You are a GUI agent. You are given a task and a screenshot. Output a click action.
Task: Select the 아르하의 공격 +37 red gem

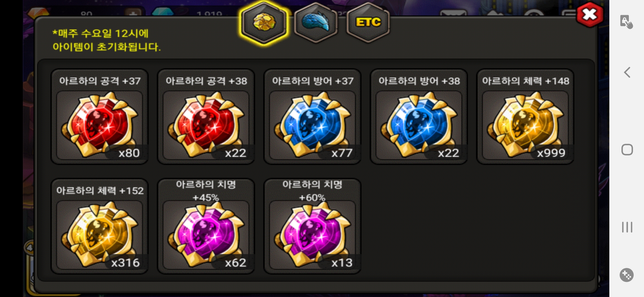pyautogui.click(x=100, y=117)
